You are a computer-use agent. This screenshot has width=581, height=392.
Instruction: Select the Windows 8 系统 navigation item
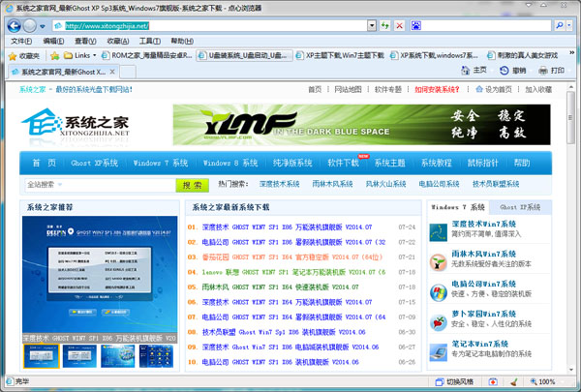(230, 163)
